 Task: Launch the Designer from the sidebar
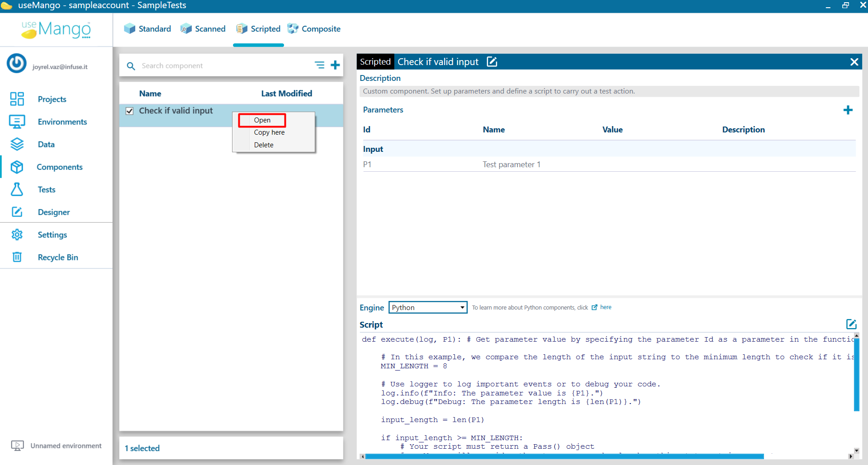tap(53, 212)
